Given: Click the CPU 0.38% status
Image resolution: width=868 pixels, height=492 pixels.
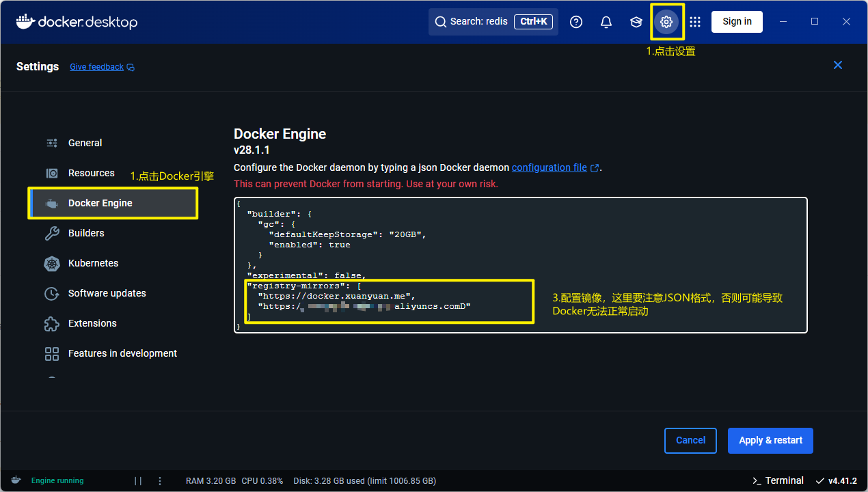Looking at the screenshot, I should pos(262,481).
